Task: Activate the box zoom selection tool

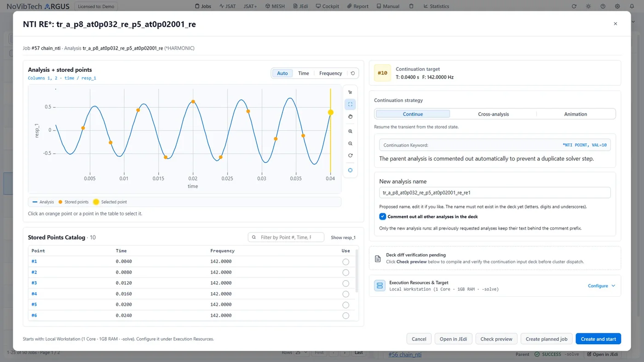Action: click(x=350, y=104)
